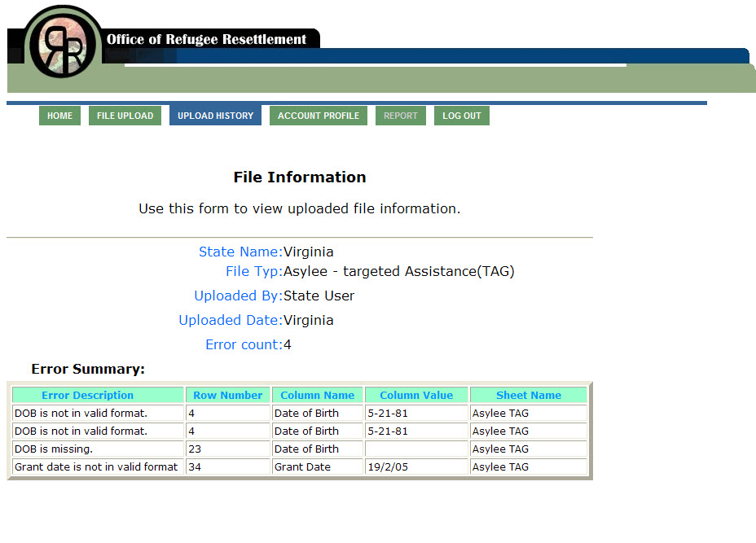Viewport: 756px width, 543px height.
Task: Select the State User value
Action: pyautogui.click(x=319, y=296)
